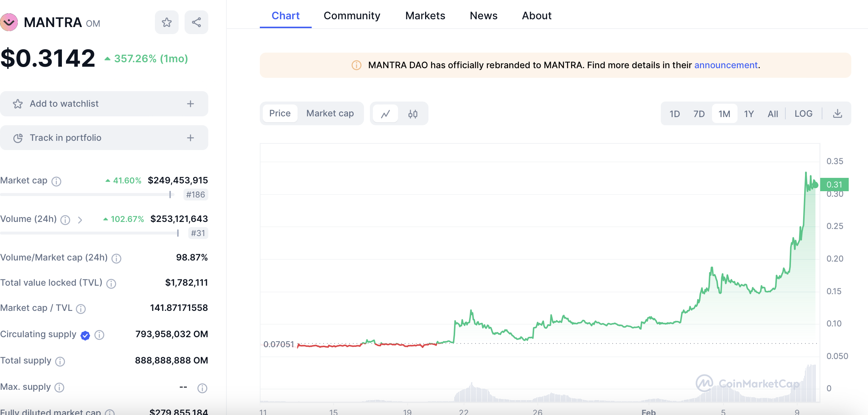Open the Community tab
The width and height of the screenshot is (868, 415).
pyautogui.click(x=352, y=16)
